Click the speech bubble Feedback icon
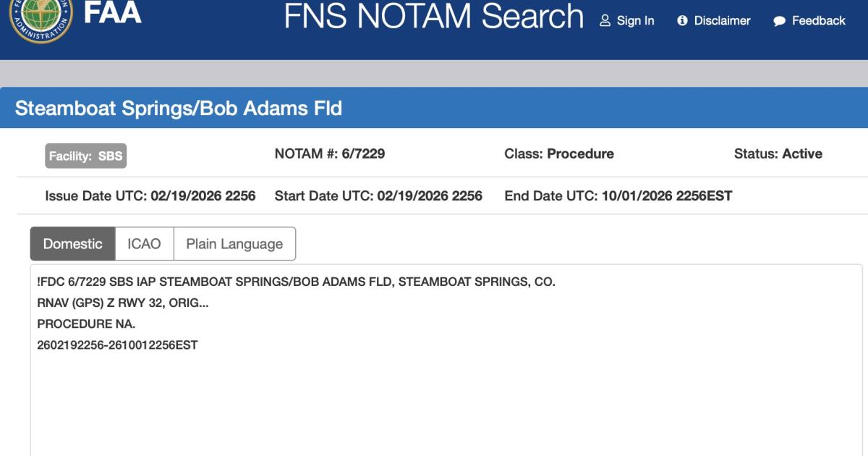The image size is (868, 456). point(779,21)
